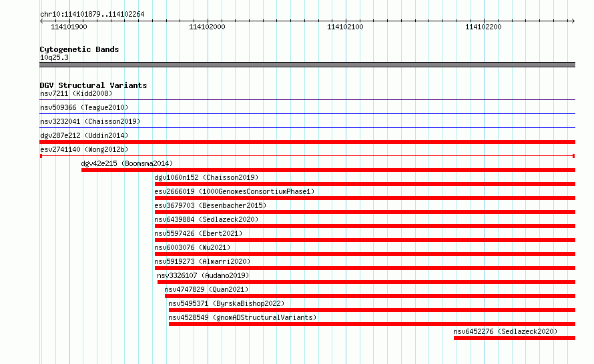Screen dimensions: 594x364
Task: Click the red bar of nsv5919273
Action: (x=365, y=268)
